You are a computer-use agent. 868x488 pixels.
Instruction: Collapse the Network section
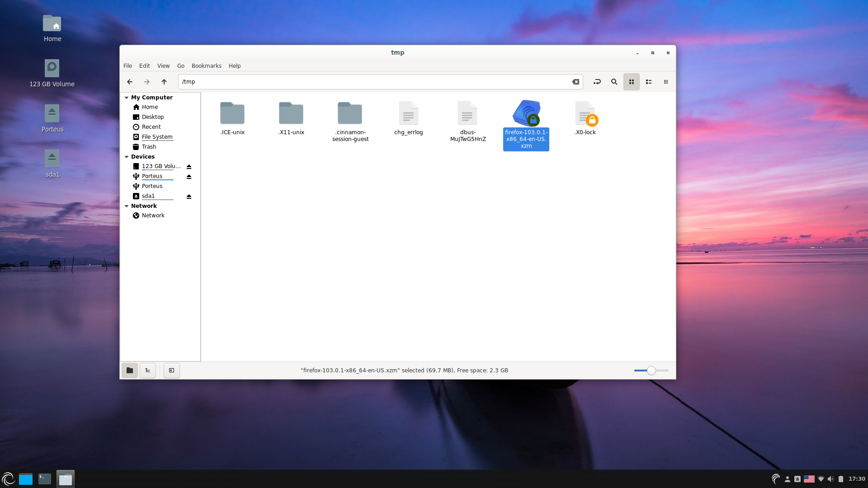(127, 206)
